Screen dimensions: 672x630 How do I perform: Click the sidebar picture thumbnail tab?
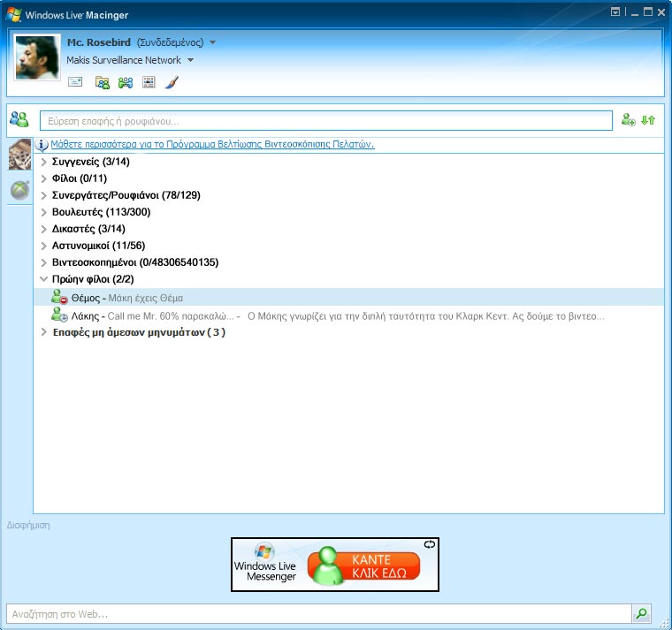19,154
